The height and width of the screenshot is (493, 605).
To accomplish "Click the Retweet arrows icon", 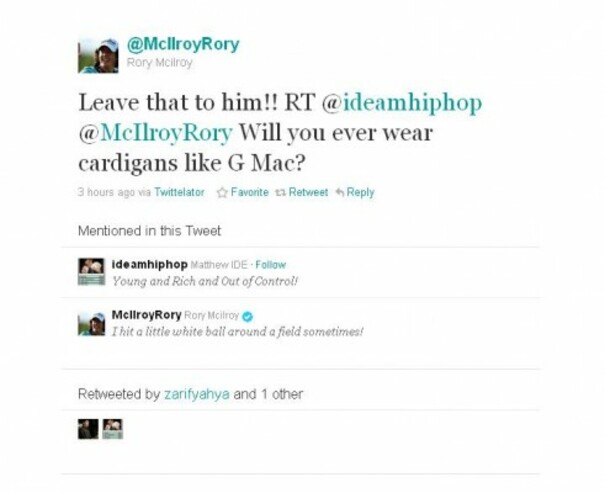I will coord(280,192).
